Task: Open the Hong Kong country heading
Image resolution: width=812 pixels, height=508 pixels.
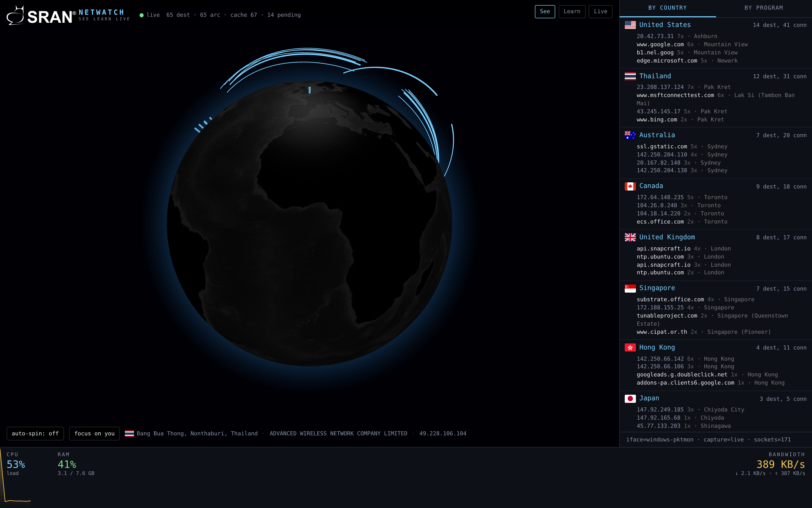Action: 657,347
